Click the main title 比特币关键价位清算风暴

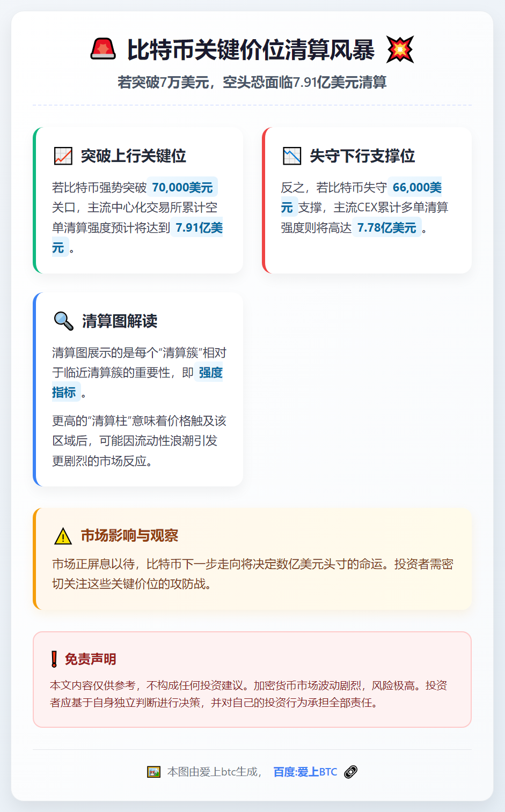[251, 50]
